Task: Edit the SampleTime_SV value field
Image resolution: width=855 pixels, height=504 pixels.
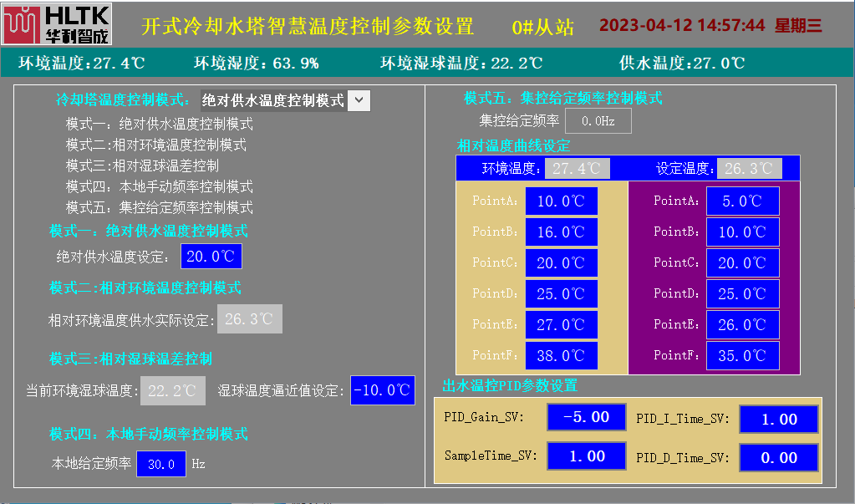Action: coord(586,456)
